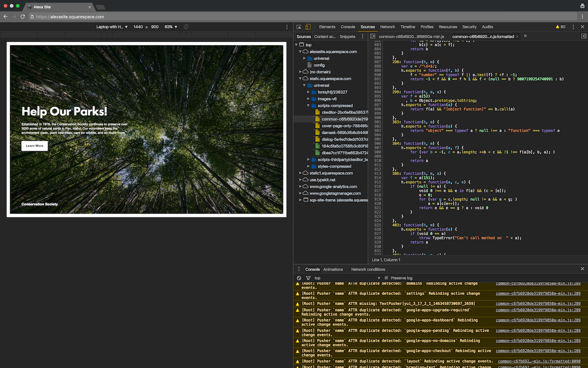The height and width of the screenshot is (368, 588).
Task: Open the device preset dropdown
Action: click(112, 27)
